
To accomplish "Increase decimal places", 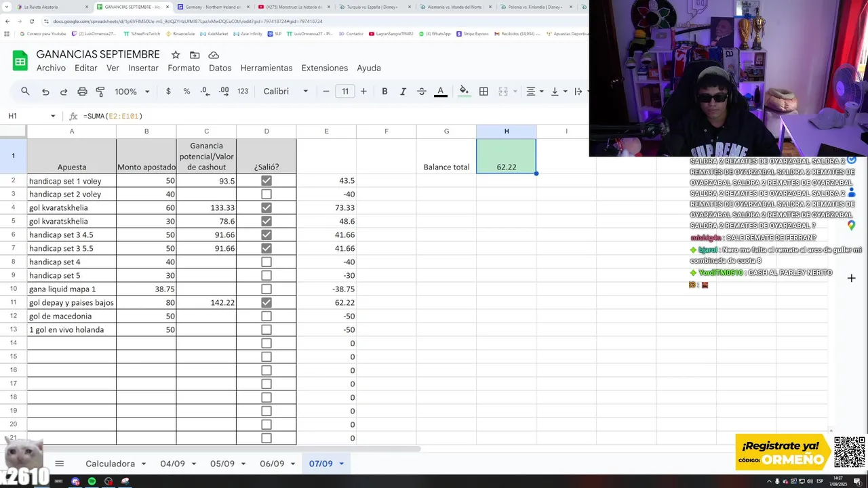I will (224, 91).
